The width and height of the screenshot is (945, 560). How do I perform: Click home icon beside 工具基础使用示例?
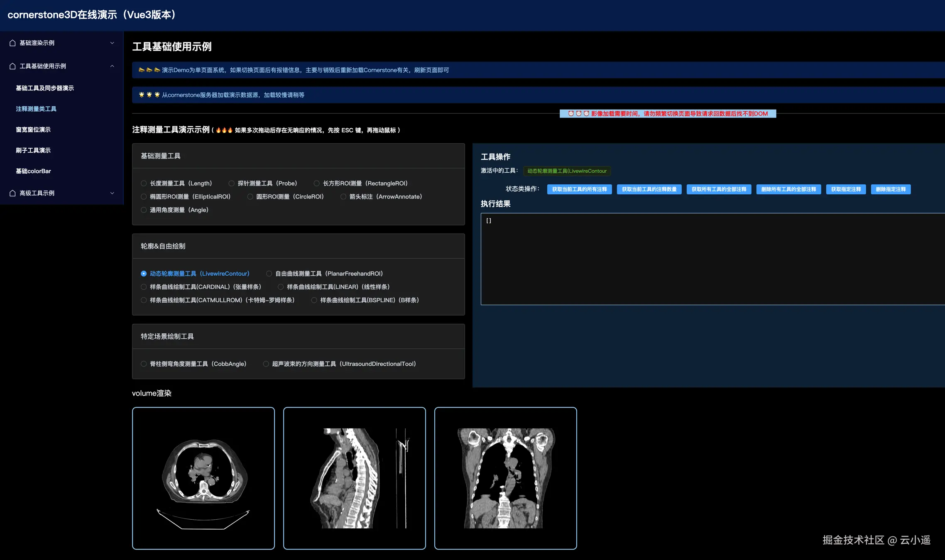click(x=12, y=66)
